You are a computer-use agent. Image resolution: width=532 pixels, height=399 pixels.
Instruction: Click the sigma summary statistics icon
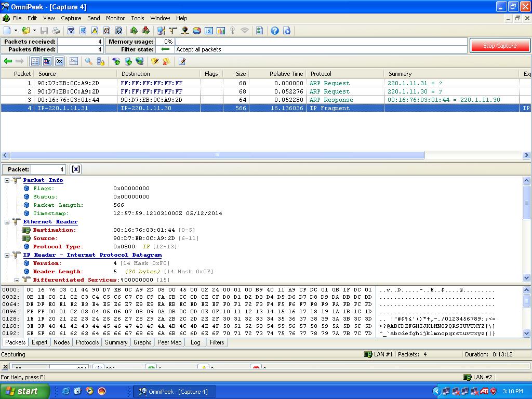[209, 31]
